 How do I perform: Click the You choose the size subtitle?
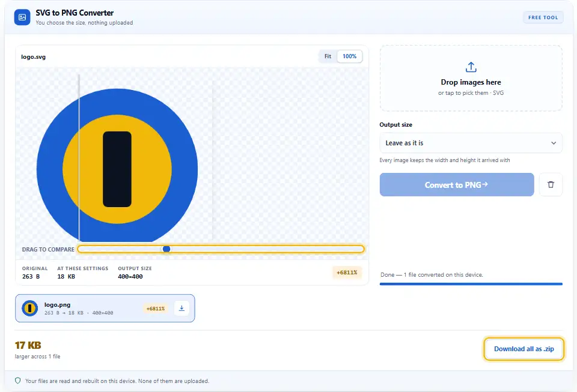pos(84,23)
